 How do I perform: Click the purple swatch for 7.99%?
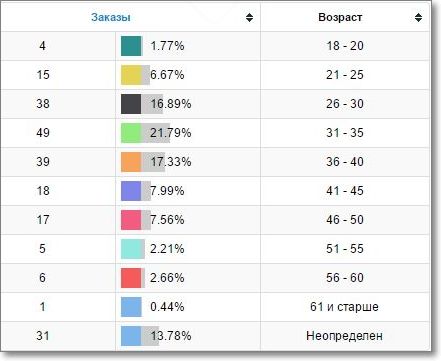point(131,191)
